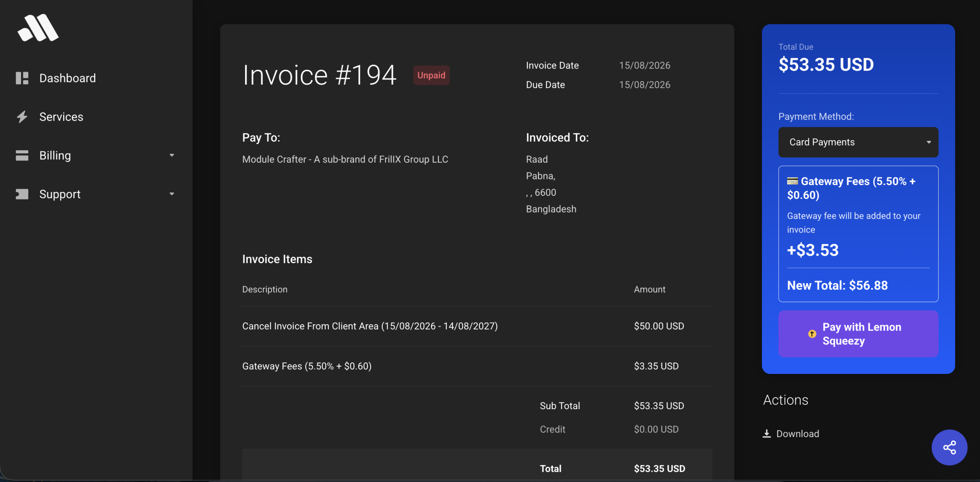Open the Card Payments method dropdown

click(858, 142)
